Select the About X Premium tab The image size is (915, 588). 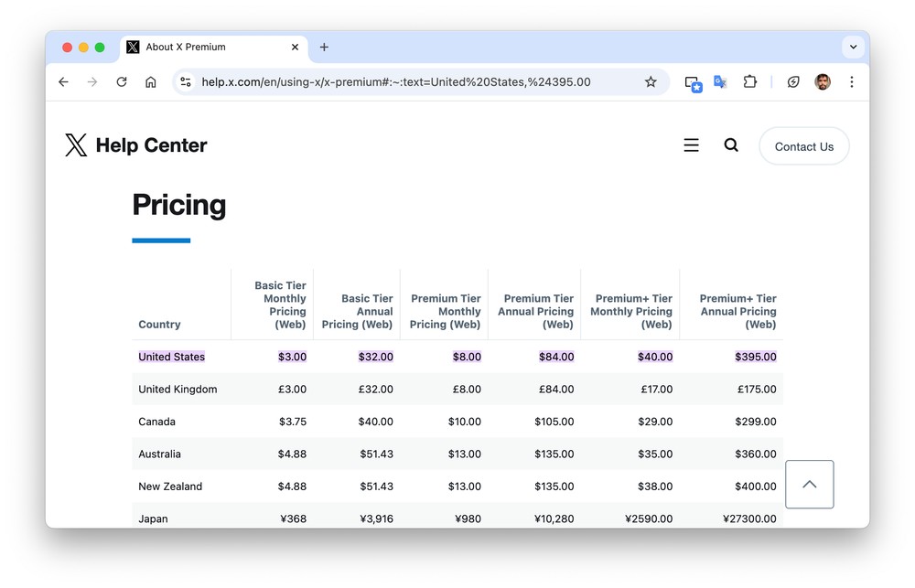click(213, 48)
